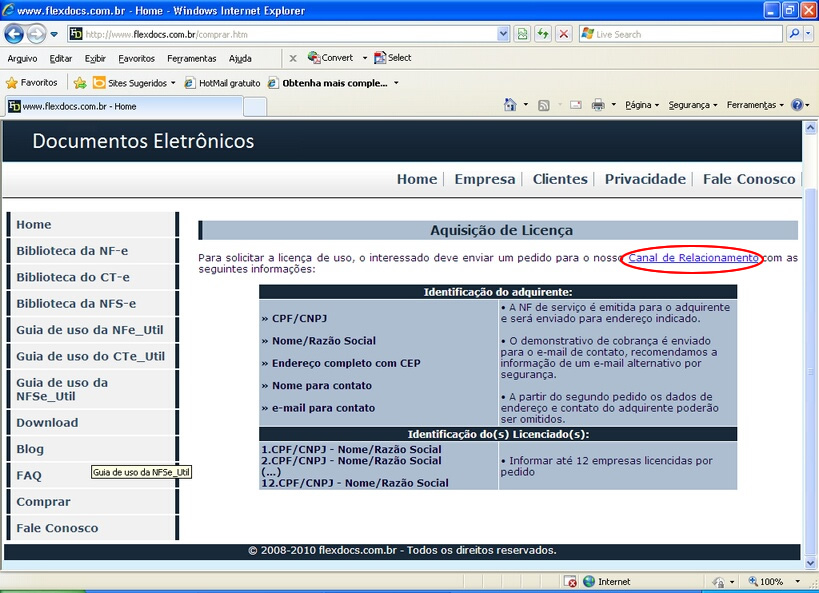Viewport: 819px width, 593px height.
Task: Click the add to favorites bar star icon
Action: coord(80,83)
